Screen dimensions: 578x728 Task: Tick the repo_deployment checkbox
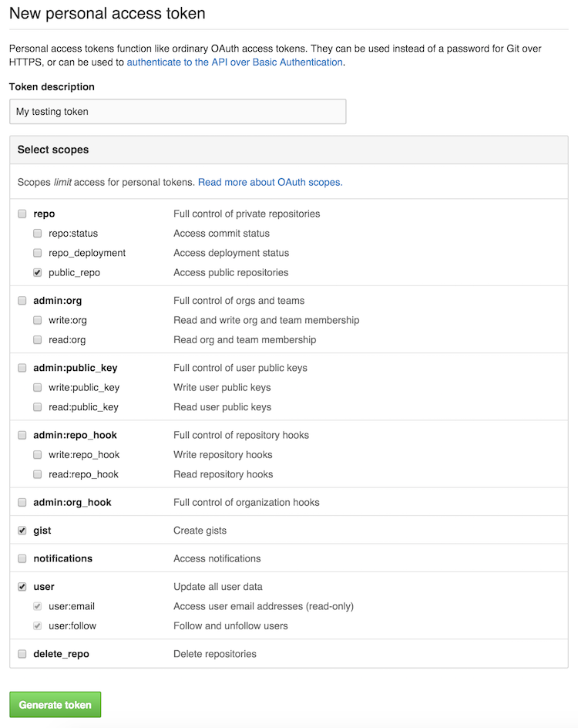click(x=37, y=253)
